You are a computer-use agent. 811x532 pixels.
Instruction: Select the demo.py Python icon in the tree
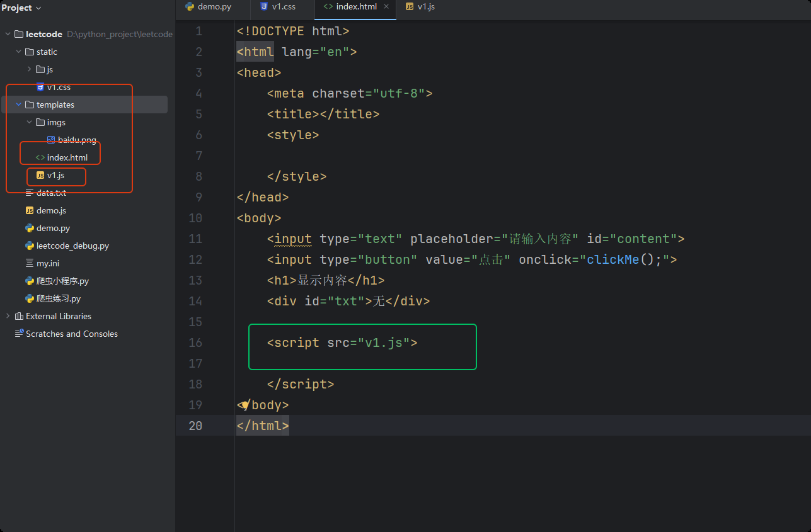pos(30,228)
